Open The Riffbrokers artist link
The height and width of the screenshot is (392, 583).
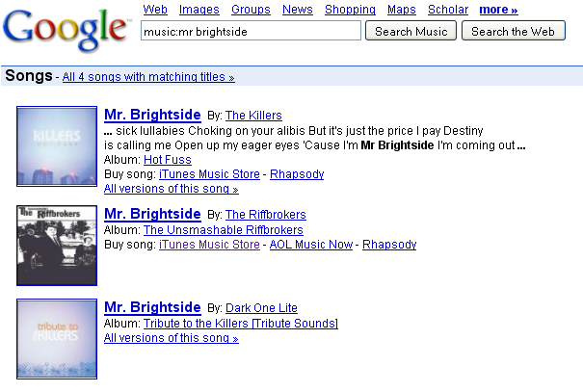(265, 215)
